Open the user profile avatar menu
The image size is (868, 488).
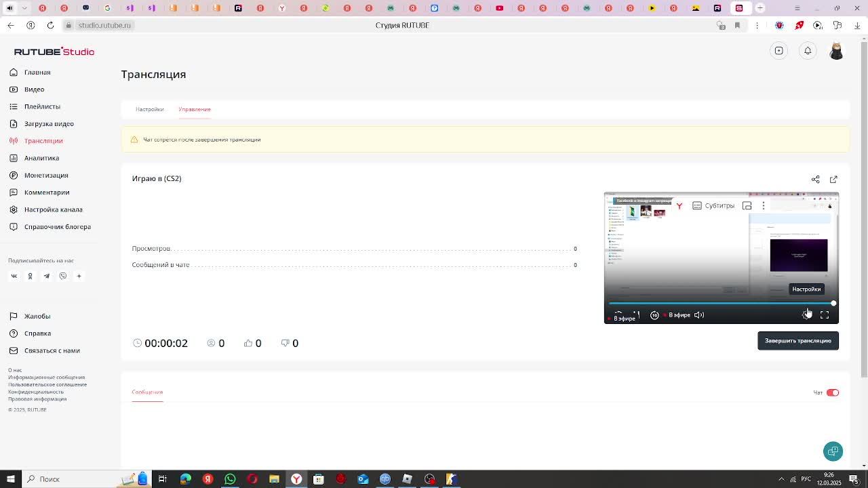[x=836, y=51]
